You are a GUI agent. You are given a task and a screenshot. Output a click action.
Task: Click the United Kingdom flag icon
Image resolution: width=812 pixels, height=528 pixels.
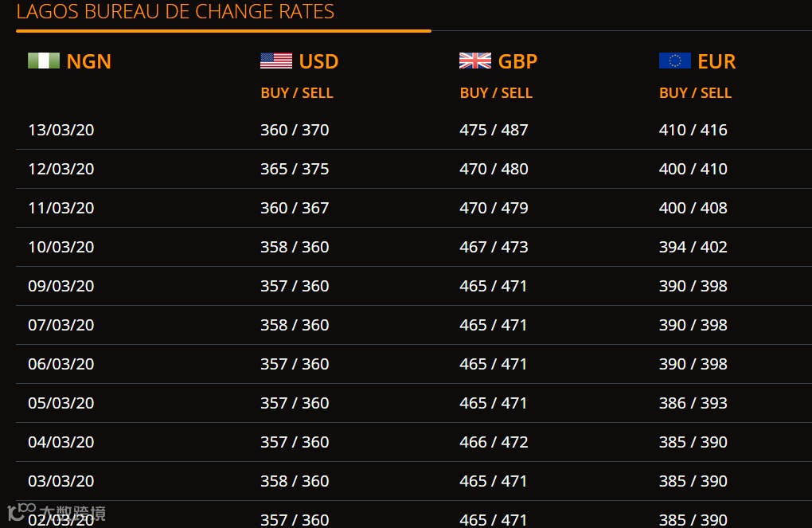tap(475, 61)
